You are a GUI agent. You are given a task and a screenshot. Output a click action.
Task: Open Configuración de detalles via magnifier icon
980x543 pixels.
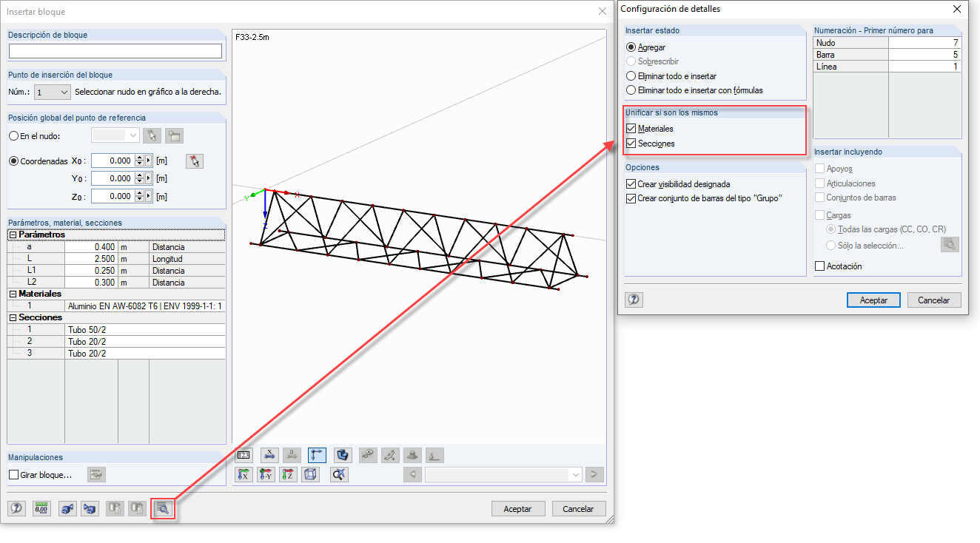163,508
